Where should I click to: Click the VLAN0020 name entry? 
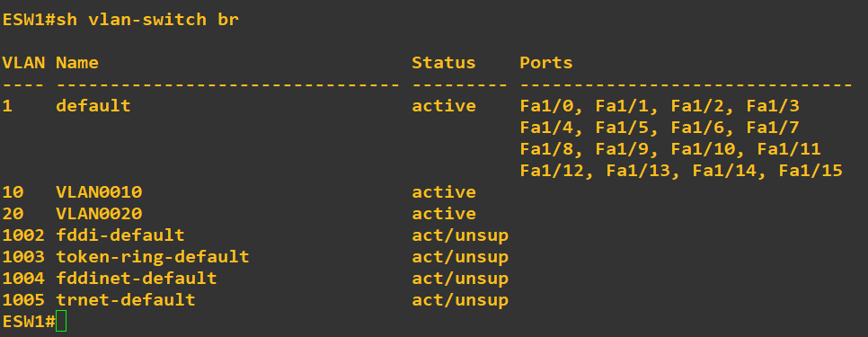pos(99,214)
